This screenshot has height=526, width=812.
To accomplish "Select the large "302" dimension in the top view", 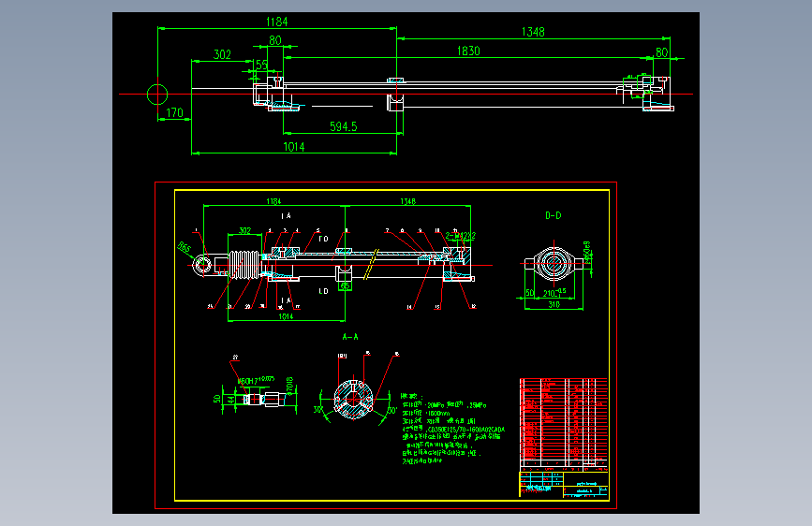I will pos(222,54).
